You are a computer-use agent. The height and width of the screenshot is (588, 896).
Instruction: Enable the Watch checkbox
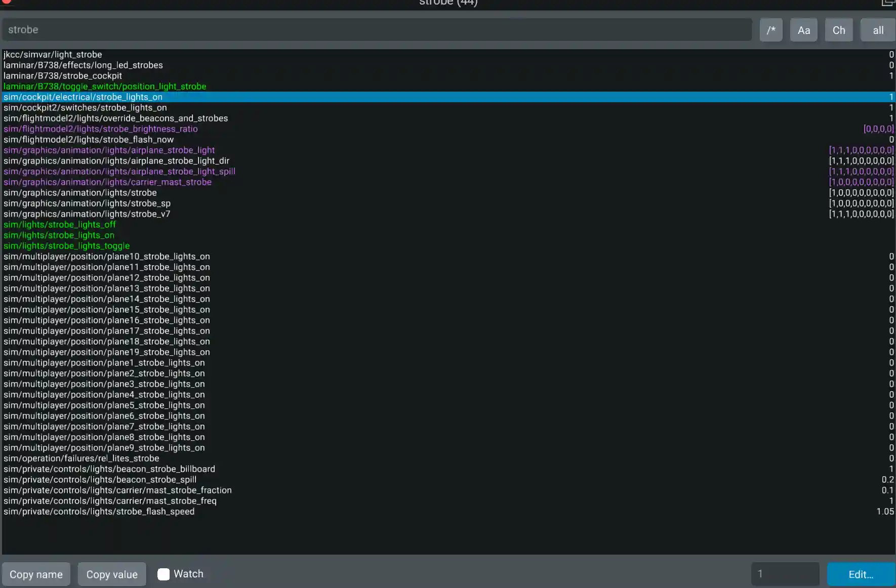tap(164, 574)
